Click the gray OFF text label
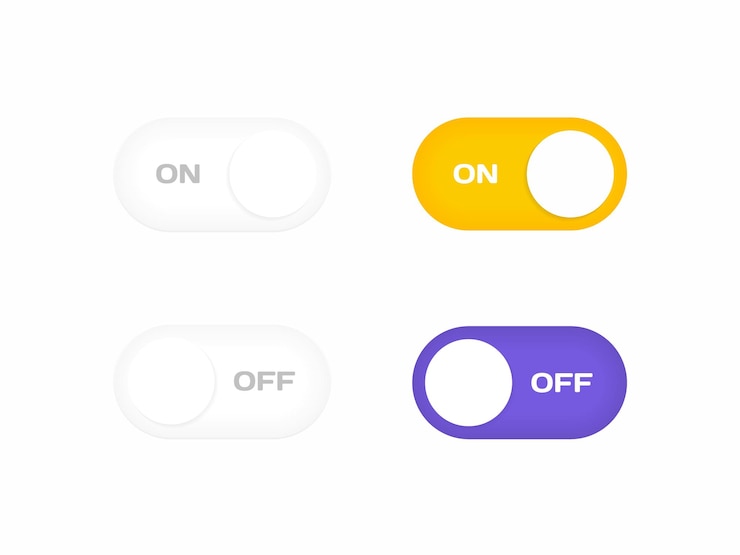The height and width of the screenshot is (555, 740). 264,381
